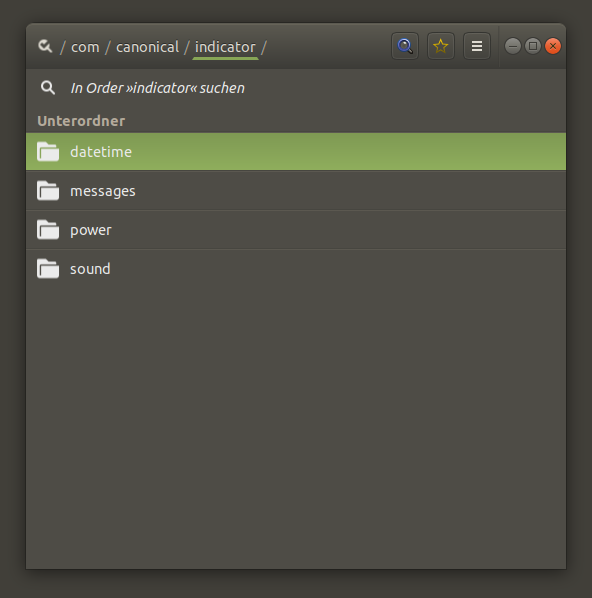
Task: Click the folder icon next to power
Action: [x=48, y=230]
